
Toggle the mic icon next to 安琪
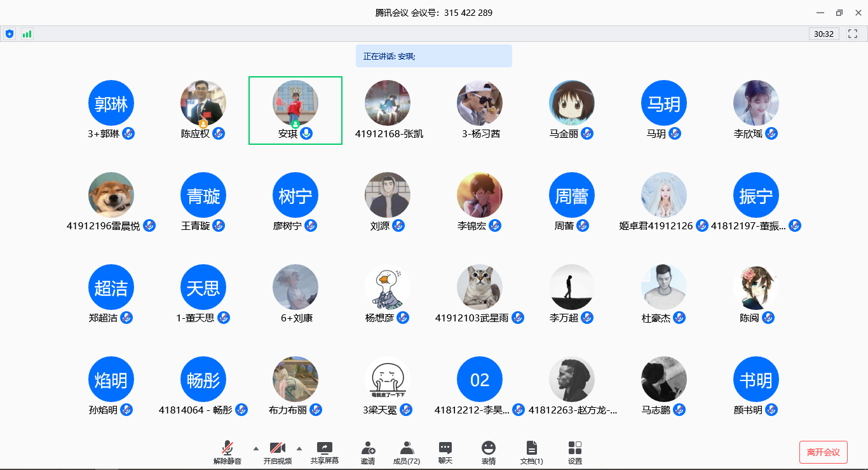tap(306, 133)
